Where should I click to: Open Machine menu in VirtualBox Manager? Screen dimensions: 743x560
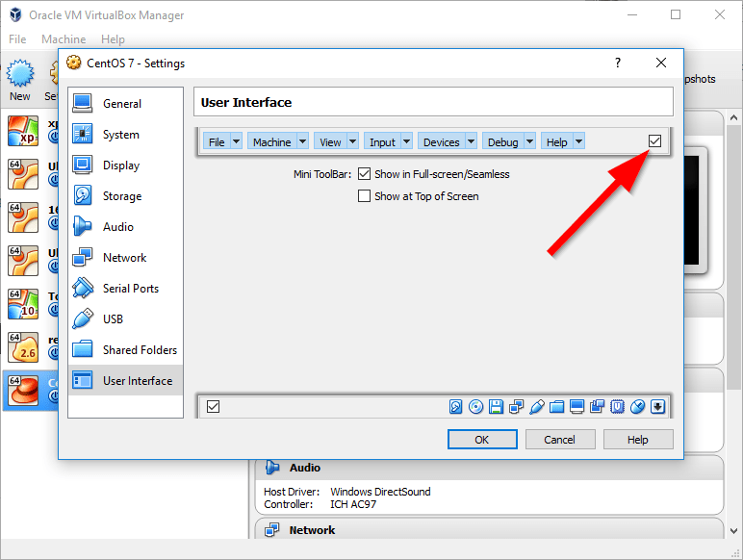tap(64, 38)
